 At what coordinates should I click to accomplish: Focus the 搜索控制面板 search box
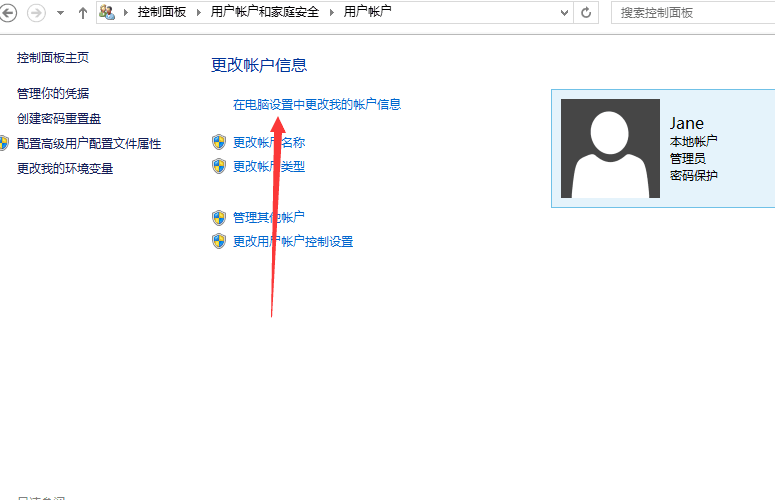[693, 13]
